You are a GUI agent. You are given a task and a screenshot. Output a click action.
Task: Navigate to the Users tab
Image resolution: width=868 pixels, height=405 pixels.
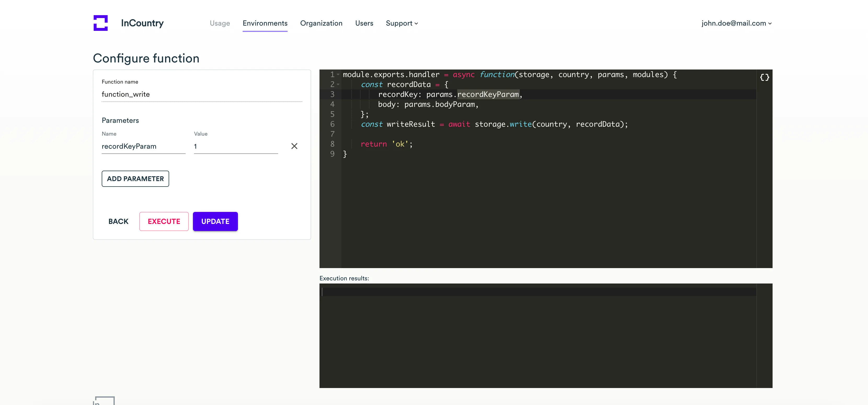coord(364,23)
